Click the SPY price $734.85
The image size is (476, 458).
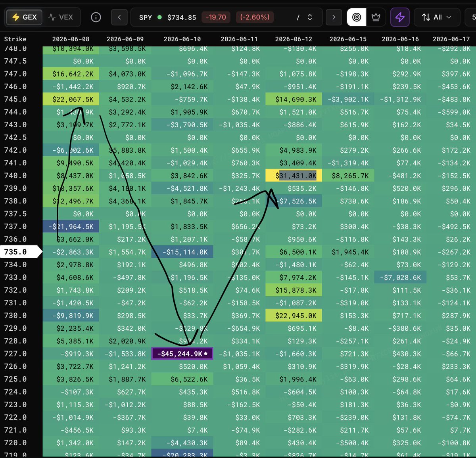click(182, 17)
